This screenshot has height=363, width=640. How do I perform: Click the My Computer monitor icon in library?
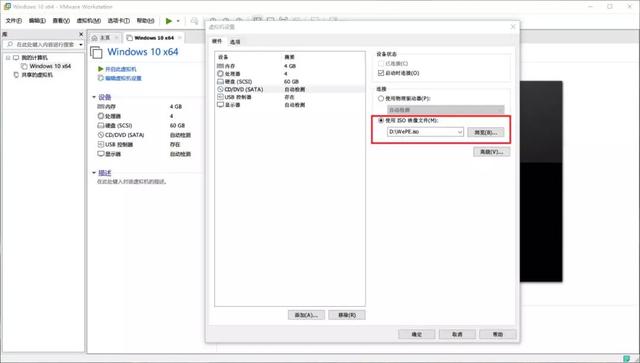point(16,58)
